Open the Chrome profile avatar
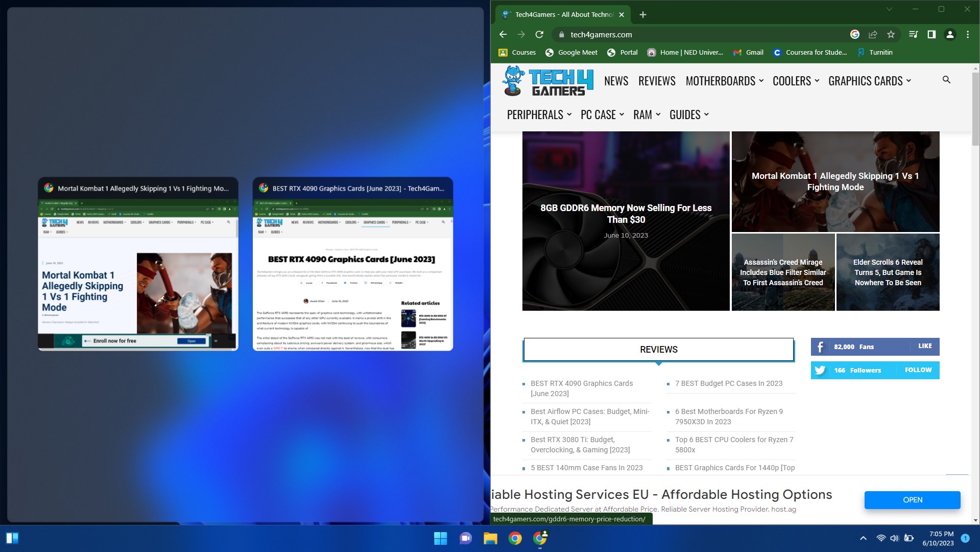Viewport: 980px width, 552px height. pos(950,34)
